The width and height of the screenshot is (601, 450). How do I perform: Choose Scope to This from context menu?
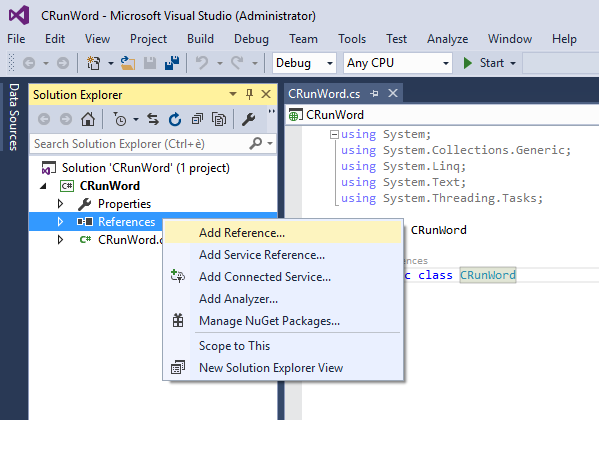click(283, 346)
